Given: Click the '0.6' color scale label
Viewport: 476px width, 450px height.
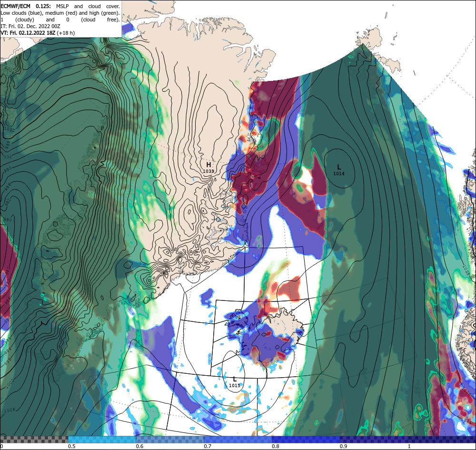Looking at the screenshot, I should pos(139,446).
